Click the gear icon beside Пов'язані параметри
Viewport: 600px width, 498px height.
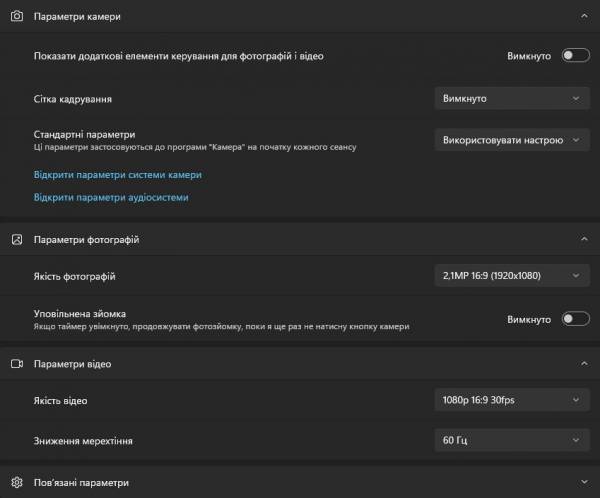click(17, 482)
